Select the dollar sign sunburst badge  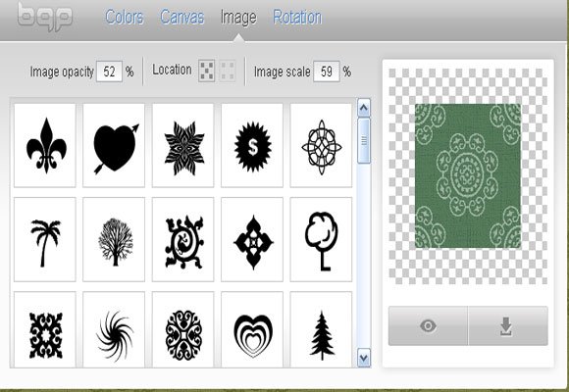(x=252, y=145)
